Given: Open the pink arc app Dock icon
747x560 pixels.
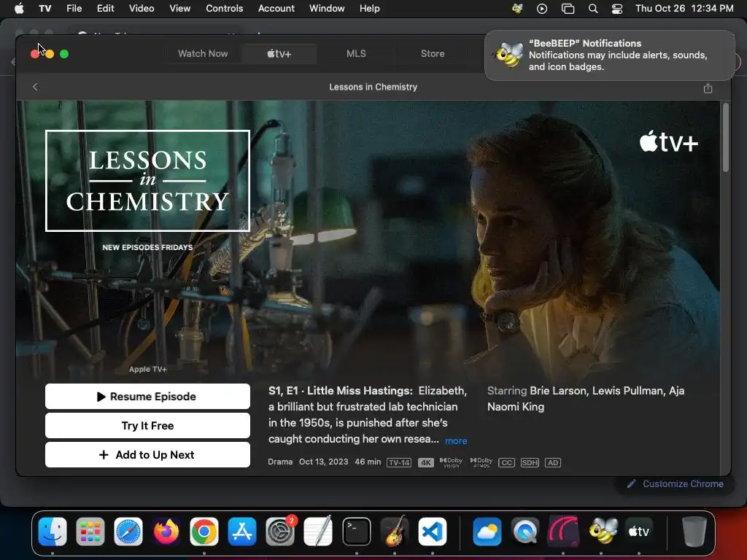Looking at the screenshot, I should point(563,532).
